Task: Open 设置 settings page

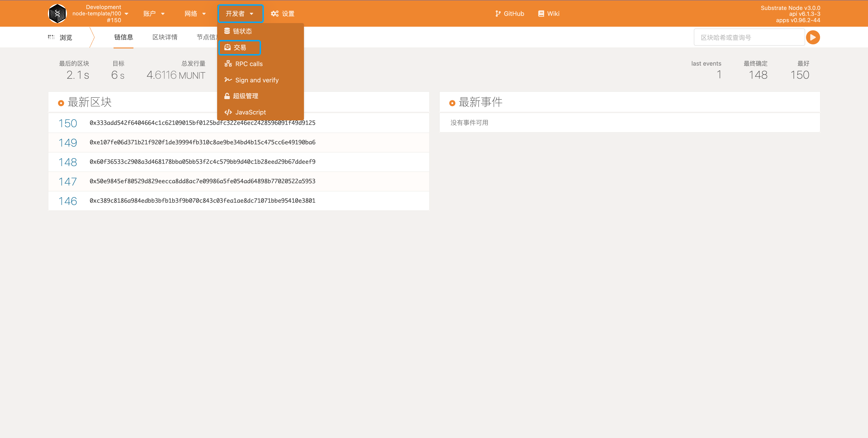Action: [283, 14]
